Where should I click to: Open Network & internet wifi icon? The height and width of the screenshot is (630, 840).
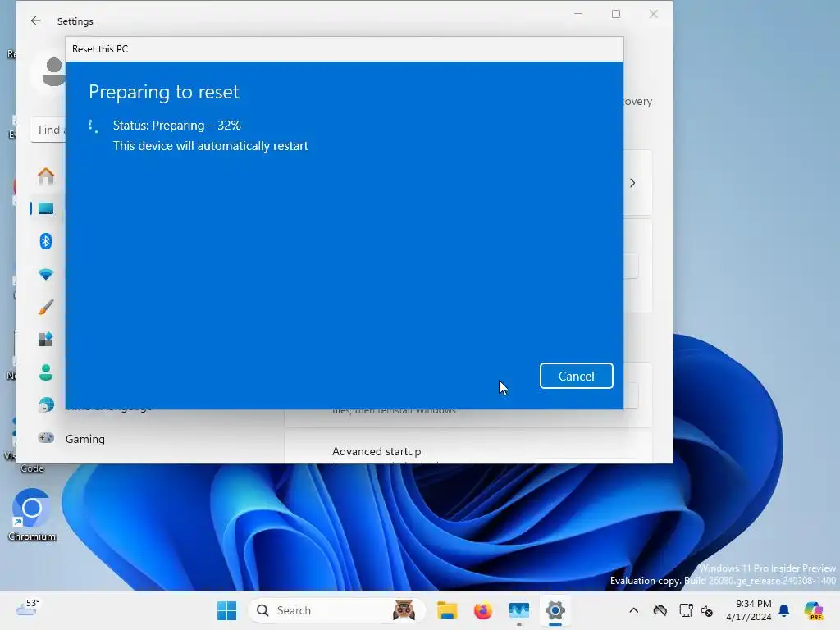pyautogui.click(x=46, y=274)
